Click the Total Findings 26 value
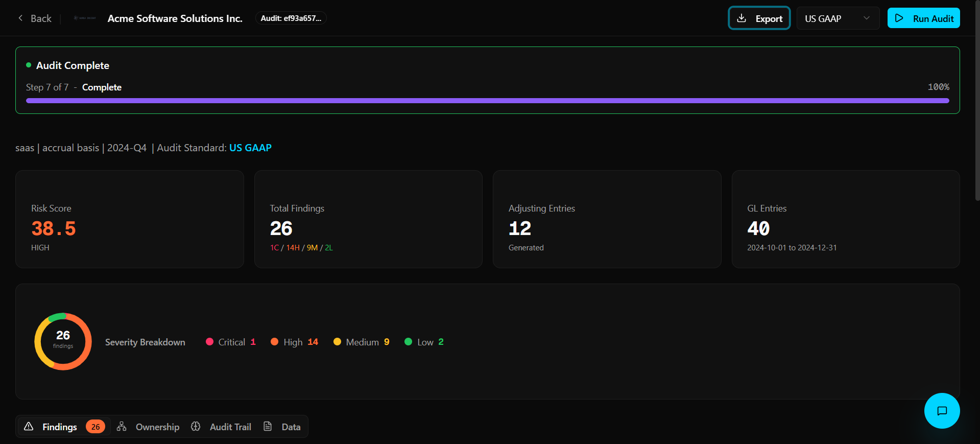Viewport: 980px width, 444px height. pos(281,228)
